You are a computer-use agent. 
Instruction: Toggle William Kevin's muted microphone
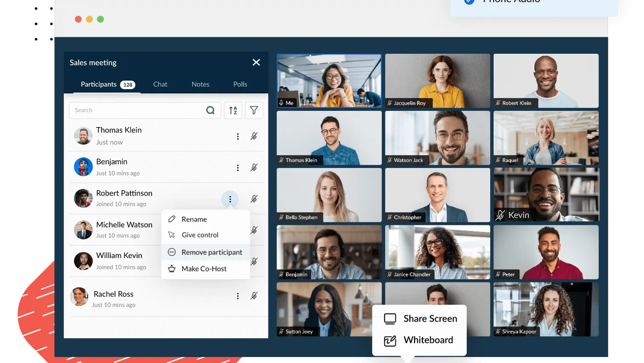[254, 261]
